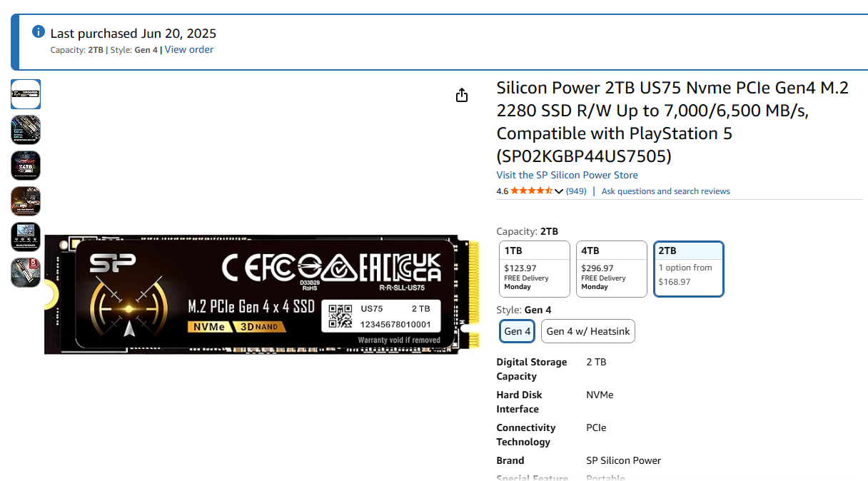Expand the star rating dropdown arrow
The height and width of the screenshot is (481, 868).
(x=559, y=191)
